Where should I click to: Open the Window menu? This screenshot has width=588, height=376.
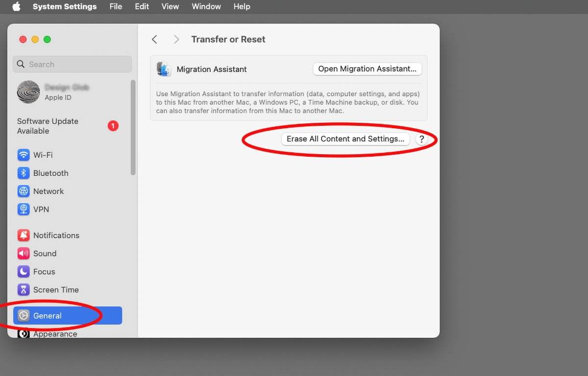point(206,6)
